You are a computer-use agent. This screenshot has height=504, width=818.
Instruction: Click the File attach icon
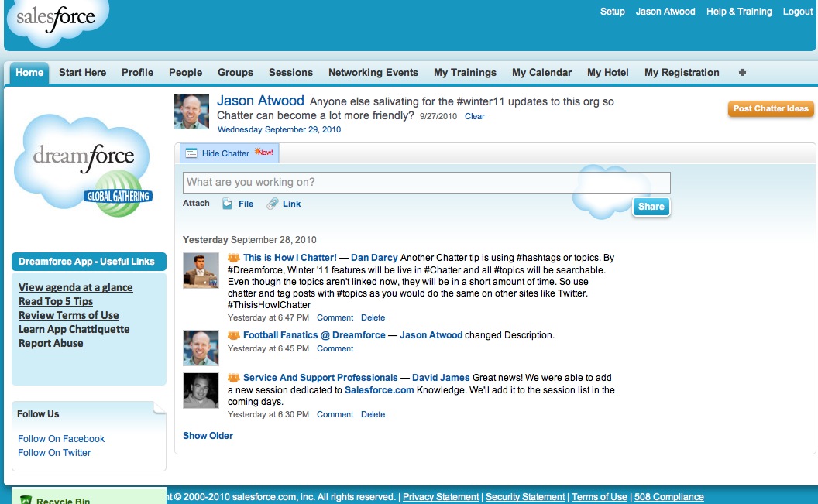pos(228,204)
